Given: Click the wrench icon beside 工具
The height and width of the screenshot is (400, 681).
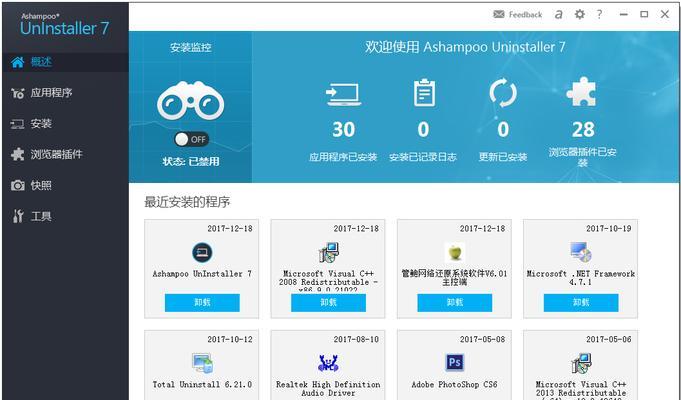Looking at the screenshot, I should [17, 216].
